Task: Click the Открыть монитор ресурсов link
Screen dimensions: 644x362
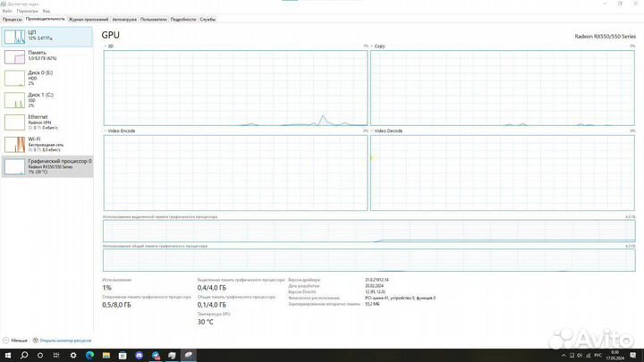Action: 66,341
